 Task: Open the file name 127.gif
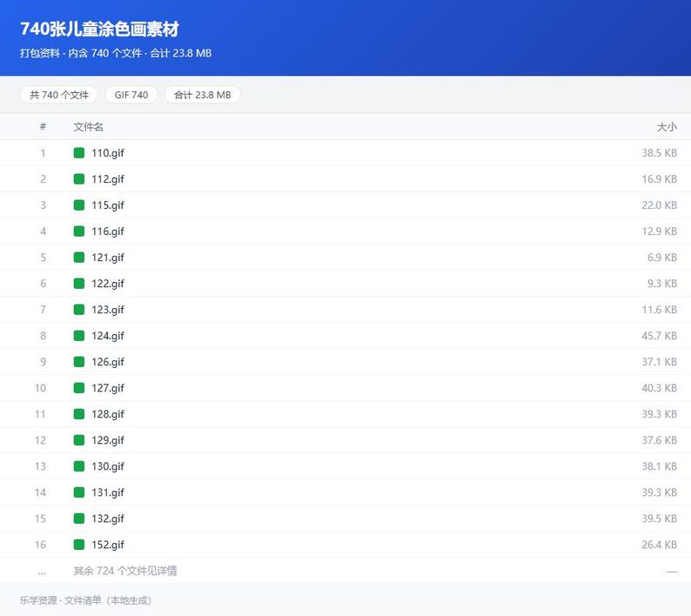[x=108, y=388]
